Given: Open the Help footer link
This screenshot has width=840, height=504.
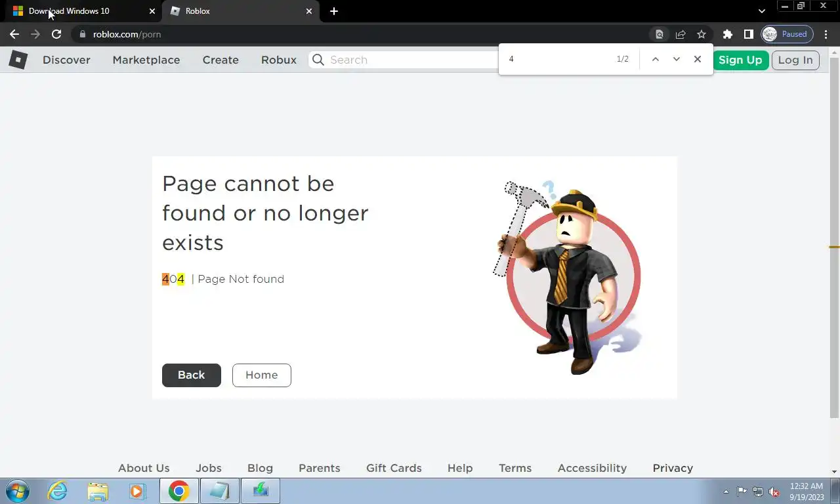Looking at the screenshot, I should pyautogui.click(x=460, y=468).
